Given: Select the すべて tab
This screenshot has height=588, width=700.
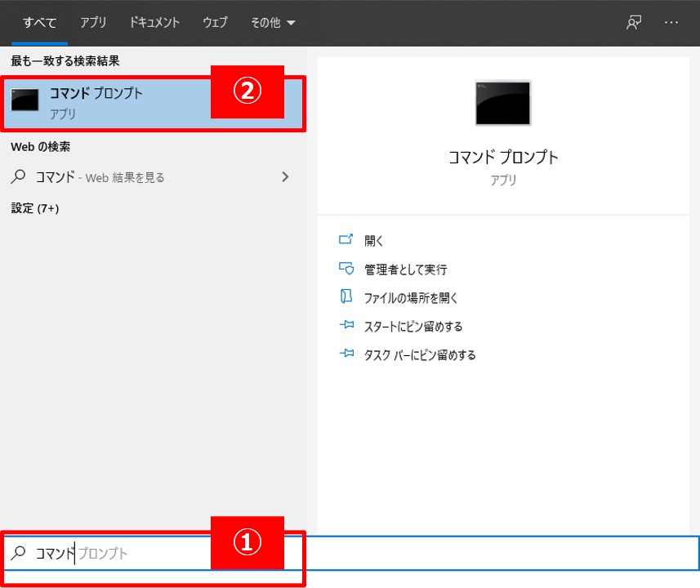Looking at the screenshot, I should click(39, 23).
